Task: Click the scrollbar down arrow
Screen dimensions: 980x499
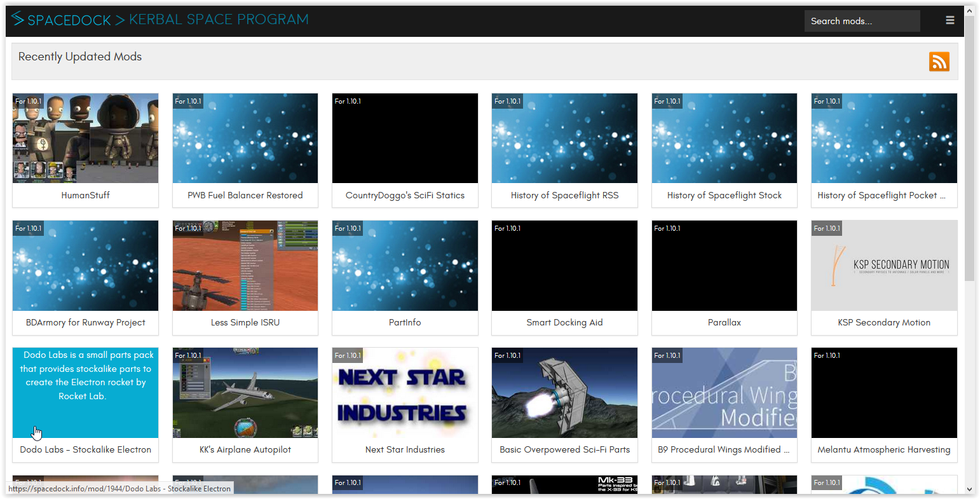Action: click(969, 489)
